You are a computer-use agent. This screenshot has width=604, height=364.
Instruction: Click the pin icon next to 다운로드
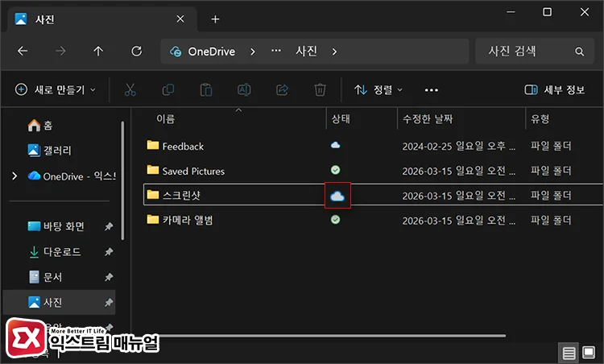tap(109, 252)
